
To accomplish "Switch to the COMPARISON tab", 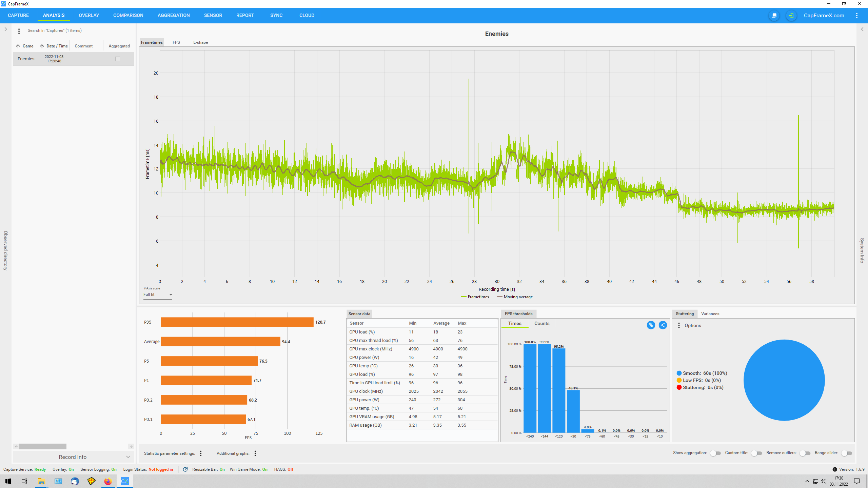I will [x=128, y=16].
